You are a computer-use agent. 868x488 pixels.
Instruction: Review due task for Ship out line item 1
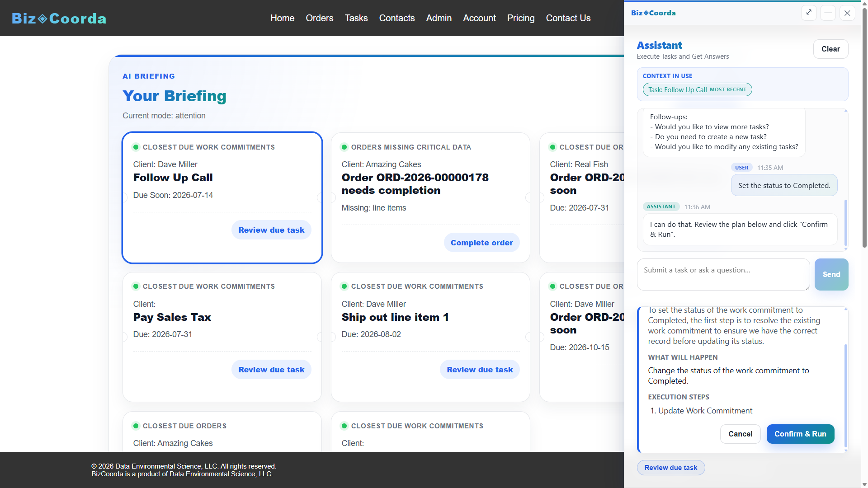coord(480,370)
